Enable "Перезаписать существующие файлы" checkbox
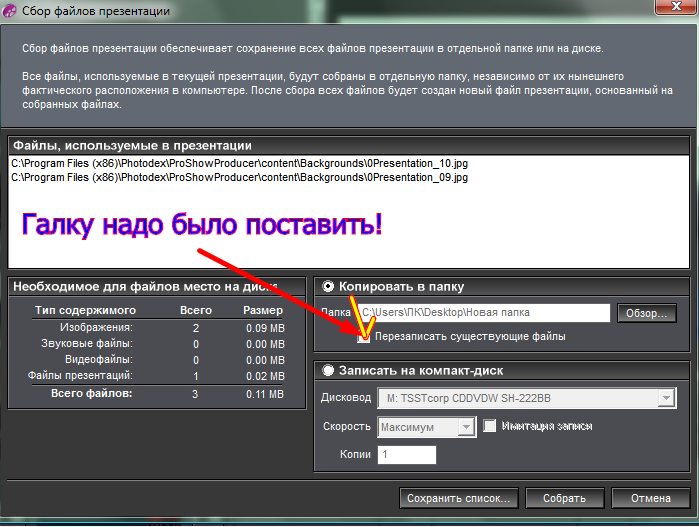 tap(364, 337)
